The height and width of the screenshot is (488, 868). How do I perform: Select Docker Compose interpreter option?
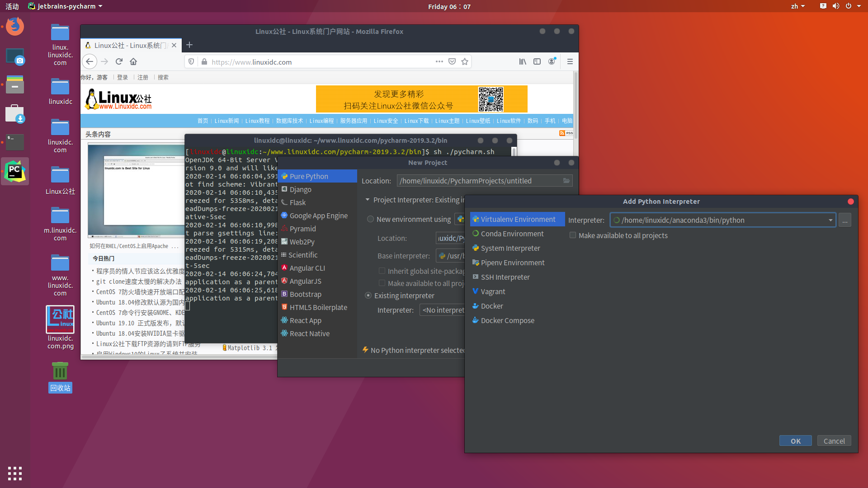tap(507, 320)
